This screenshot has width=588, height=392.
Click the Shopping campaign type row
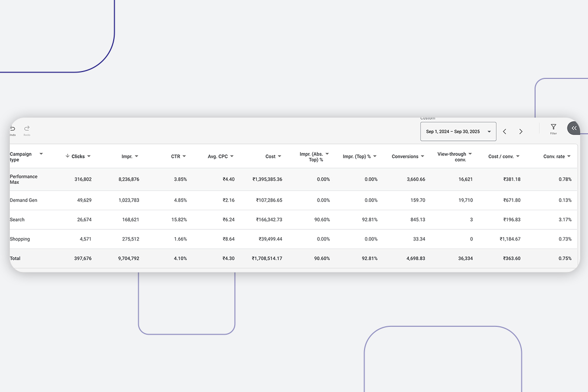[x=20, y=239]
